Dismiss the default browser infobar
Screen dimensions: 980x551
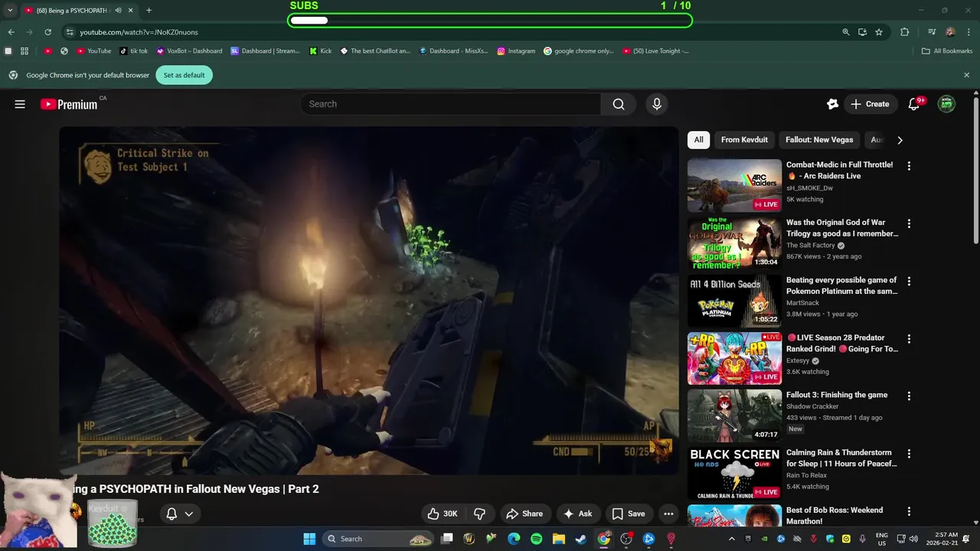[x=966, y=75]
